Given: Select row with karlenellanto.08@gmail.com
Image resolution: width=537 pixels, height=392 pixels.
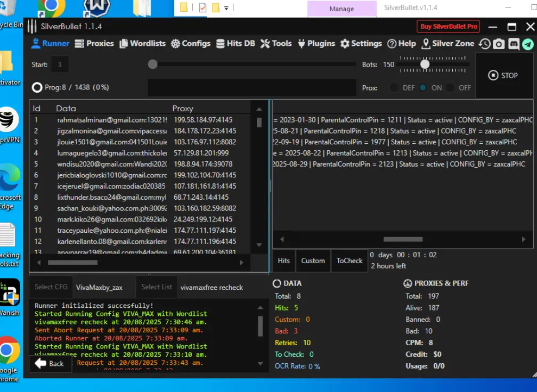Looking at the screenshot, I should pyautogui.click(x=141, y=241).
